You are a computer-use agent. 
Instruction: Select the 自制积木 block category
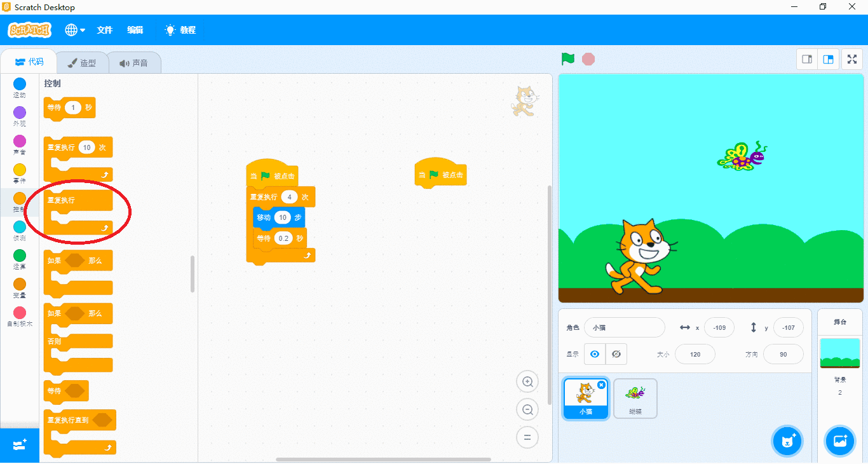coord(20,317)
